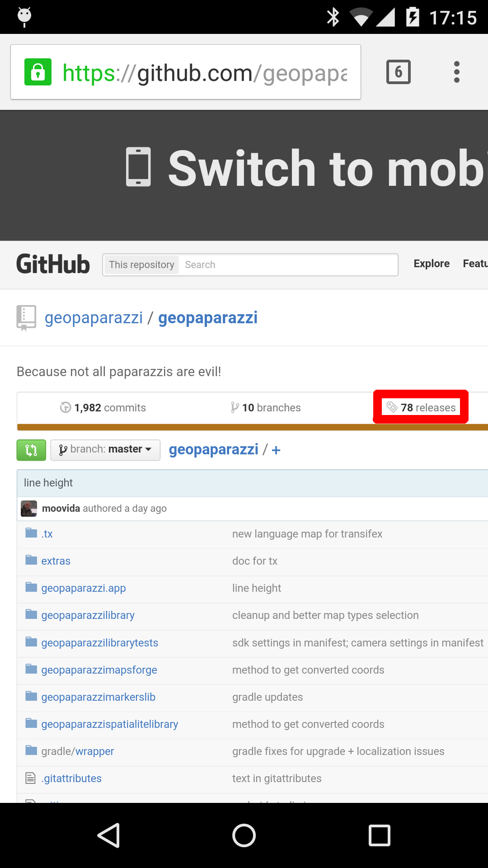This screenshot has width=488, height=868.
Task: Click the geopaparazzi owner link
Action: 94,318
